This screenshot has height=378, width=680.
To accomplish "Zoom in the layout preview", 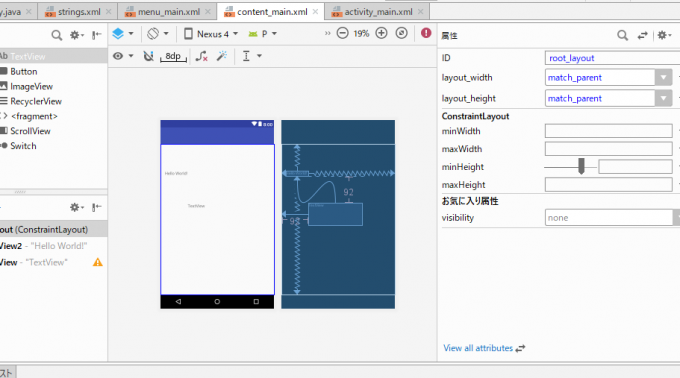I will click(x=381, y=33).
